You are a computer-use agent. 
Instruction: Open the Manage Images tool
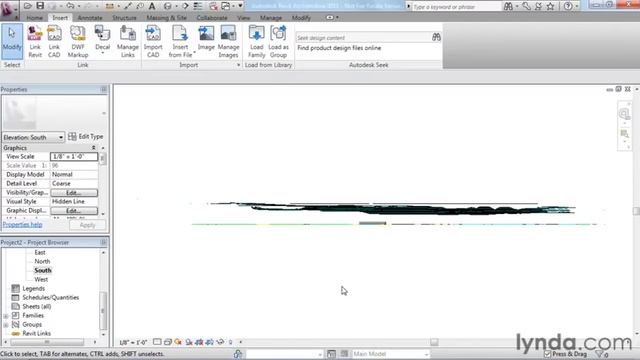coord(228,41)
